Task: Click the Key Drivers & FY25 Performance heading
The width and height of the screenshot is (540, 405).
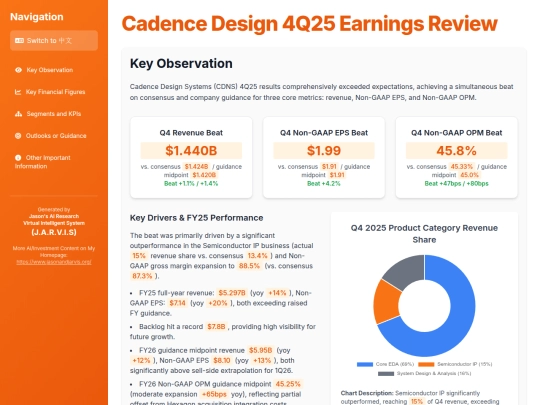Action: pos(196,218)
